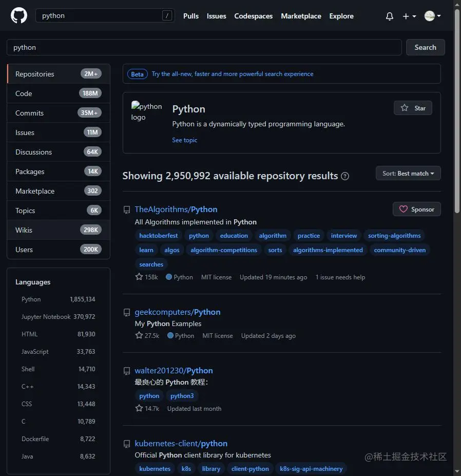The width and height of the screenshot is (461, 476).
Task: Select the Commits results filter
Action: (59, 113)
